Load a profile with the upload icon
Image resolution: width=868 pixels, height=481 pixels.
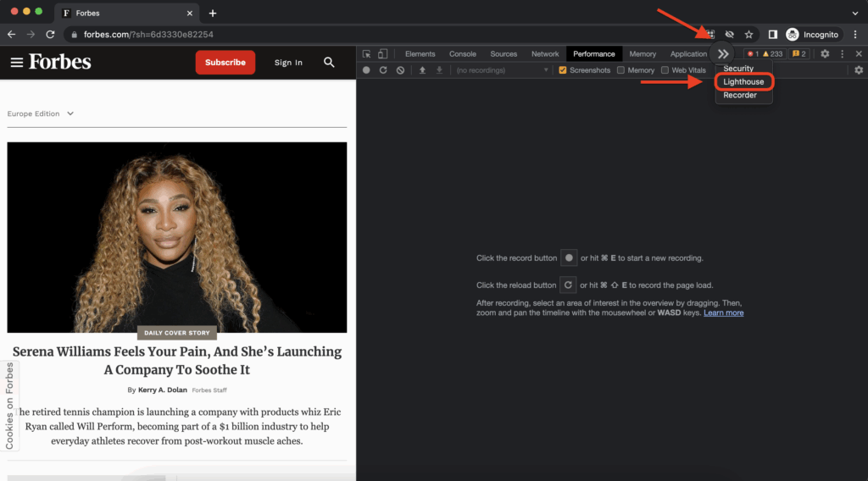[422, 70]
